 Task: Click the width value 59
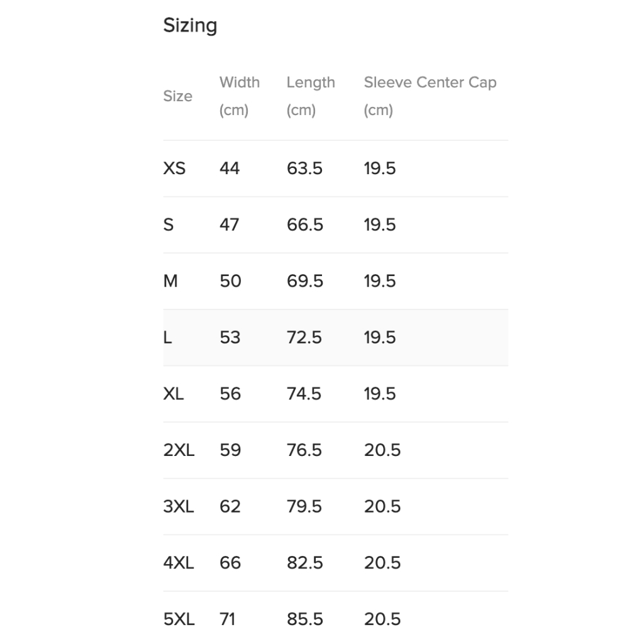pyautogui.click(x=230, y=450)
